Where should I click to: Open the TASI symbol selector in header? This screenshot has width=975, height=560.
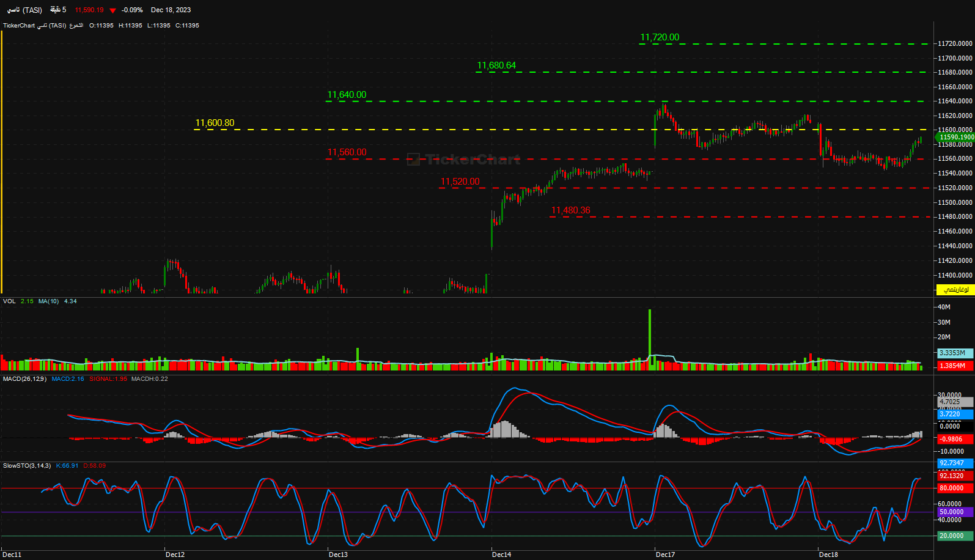[24, 10]
